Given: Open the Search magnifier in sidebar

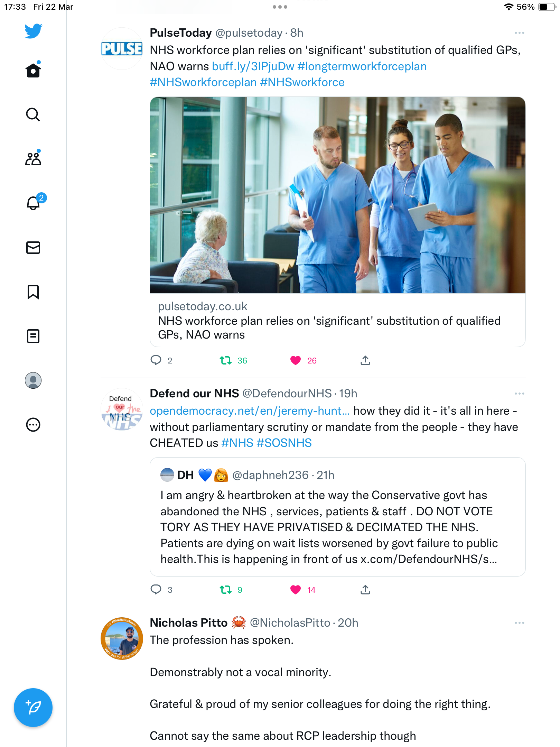Looking at the screenshot, I should point(33,114).
